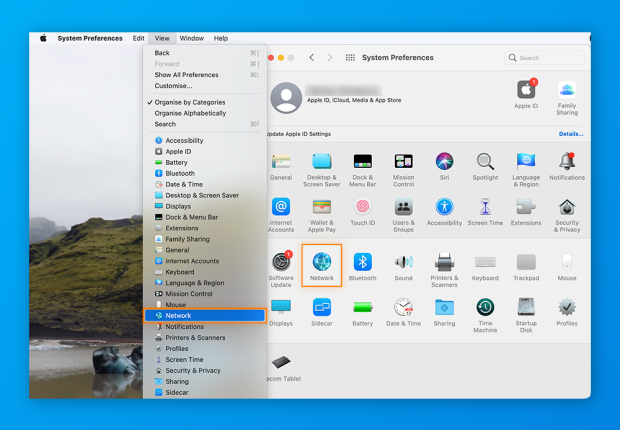This screenshot has height=430, width=620.
Task: Open Time Machine preferences
Action: (x=485, y=308)
